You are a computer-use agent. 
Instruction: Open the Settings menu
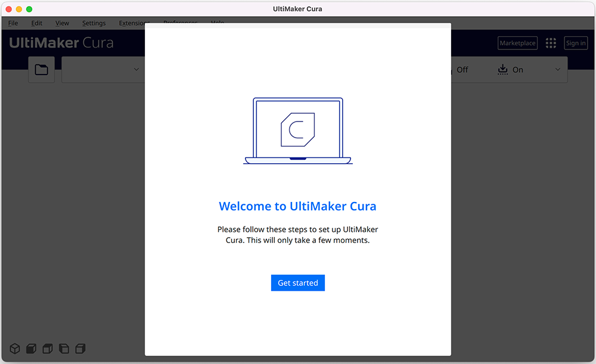coord(94,23)
